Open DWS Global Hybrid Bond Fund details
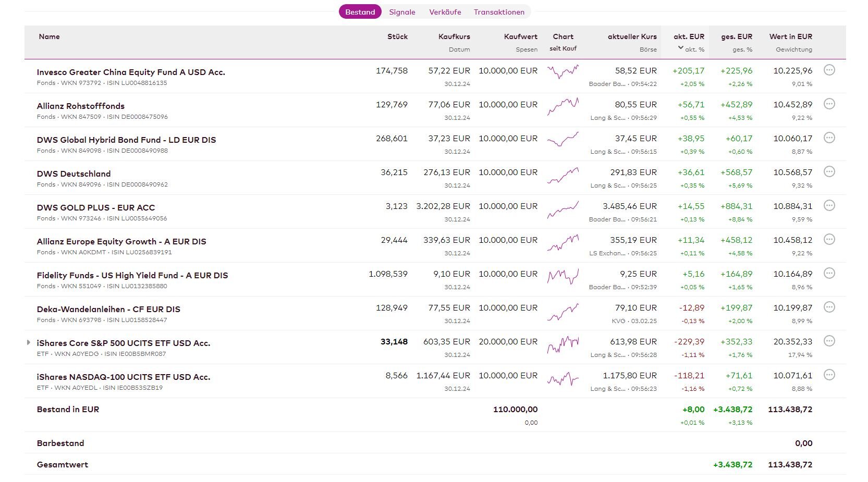The image size is (868, 482). point(126,140)
